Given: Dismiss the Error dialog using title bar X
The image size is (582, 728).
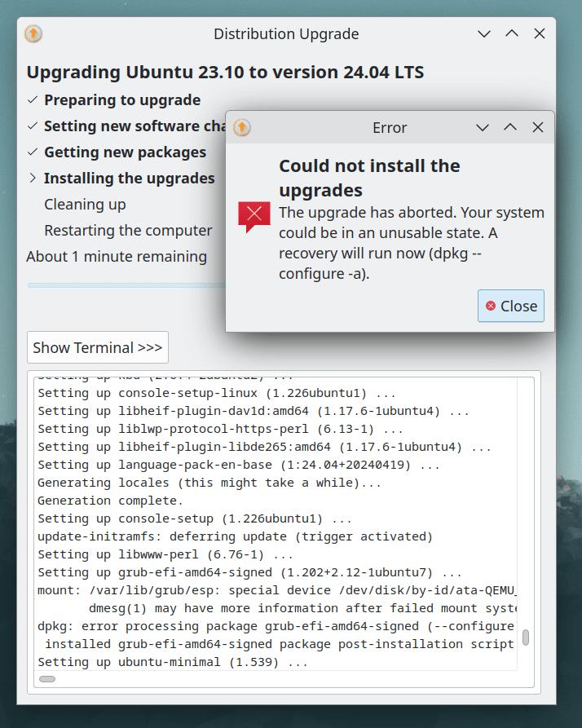Looking at the screenshot, I should (538, 128).
